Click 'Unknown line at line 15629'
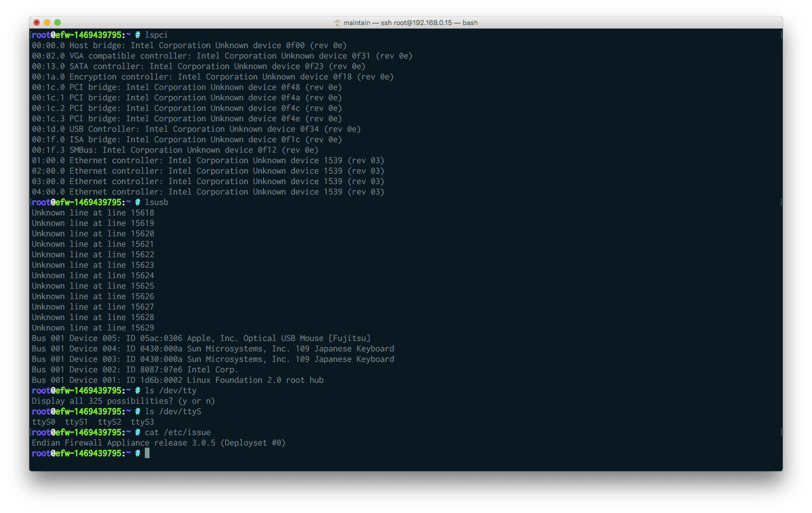 (x=93, y=328)
